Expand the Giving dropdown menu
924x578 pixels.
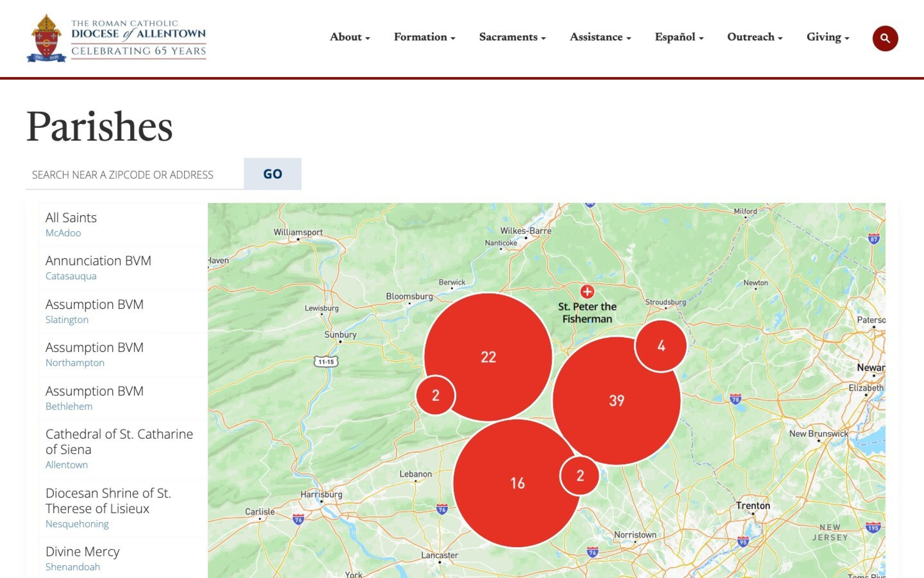(828, 37)
